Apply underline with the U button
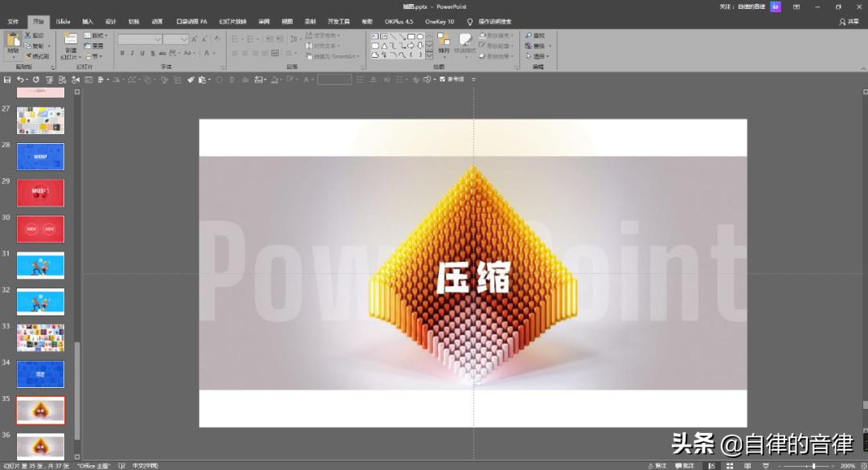The width and height of the screenshot is (868, 470). click(142, 53)
